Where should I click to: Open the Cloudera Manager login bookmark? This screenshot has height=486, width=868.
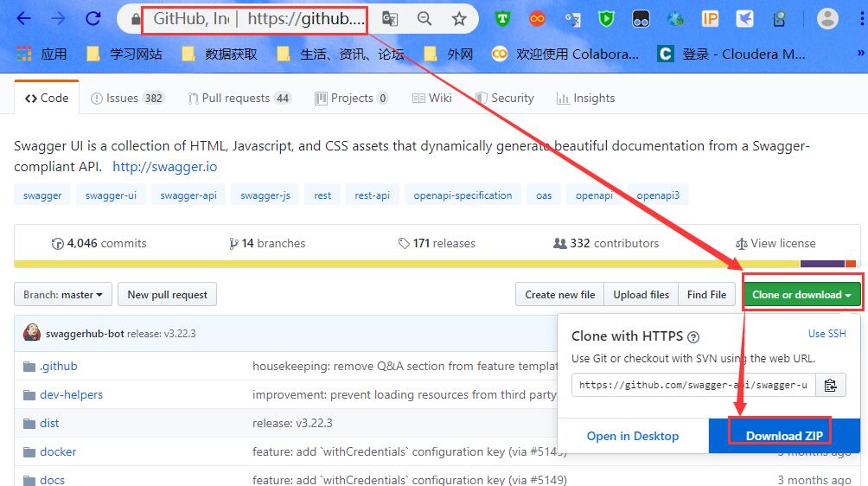pyautogui.click(x=731, y=54)
